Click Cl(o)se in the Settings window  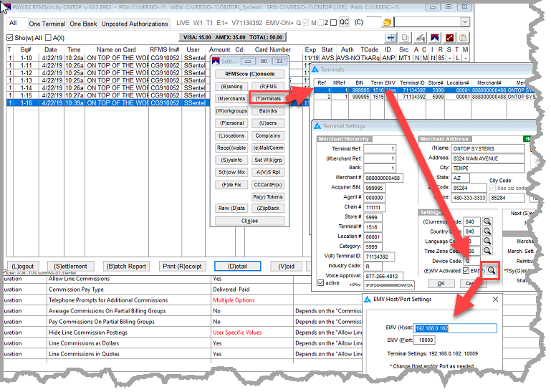250,221
